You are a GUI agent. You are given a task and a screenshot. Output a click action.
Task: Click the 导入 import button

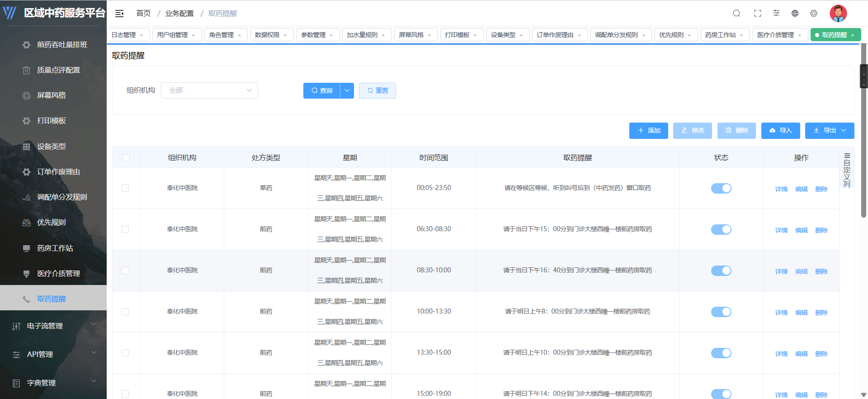click(x=781, y=130)
